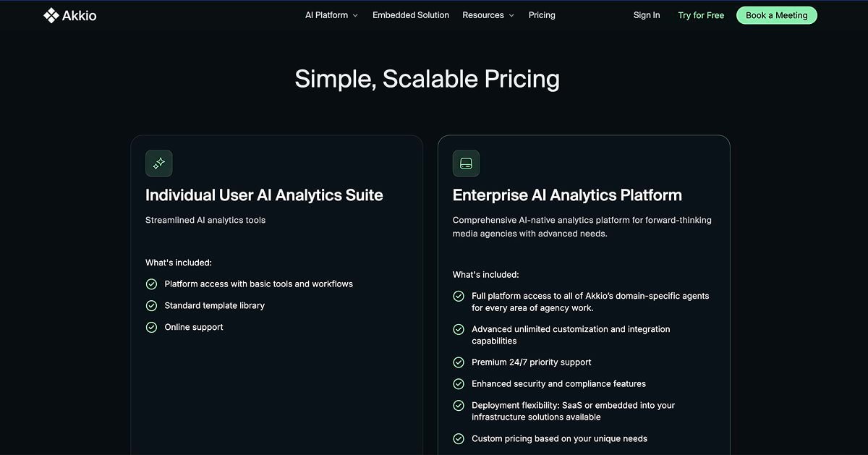Click checkmark beside Advanced unlimited customization item

pos(459,329)
